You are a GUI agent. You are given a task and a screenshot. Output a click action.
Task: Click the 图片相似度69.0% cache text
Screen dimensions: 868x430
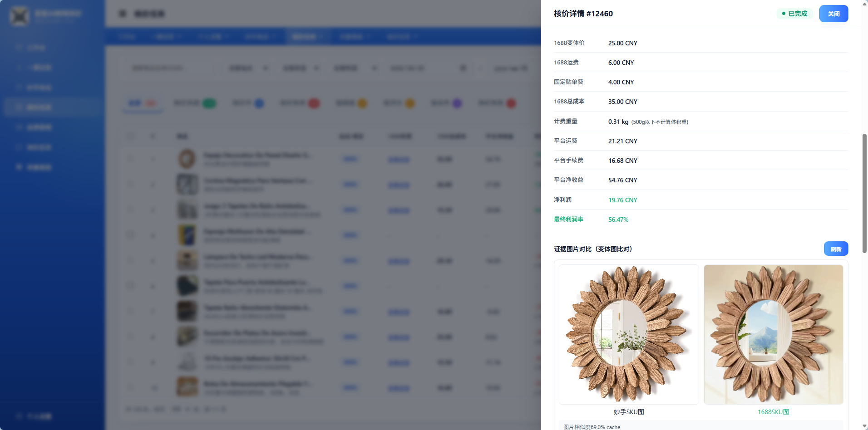pyautogui.click(x=592, y=427)
